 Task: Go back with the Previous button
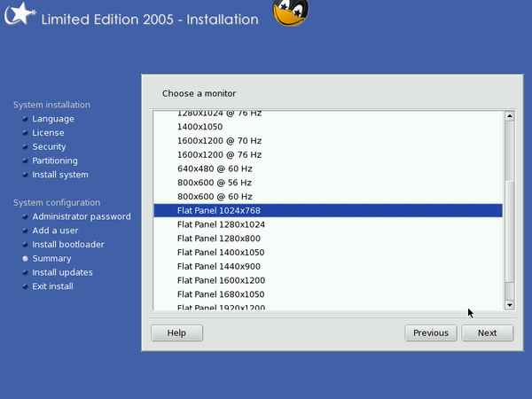point(431,332)
